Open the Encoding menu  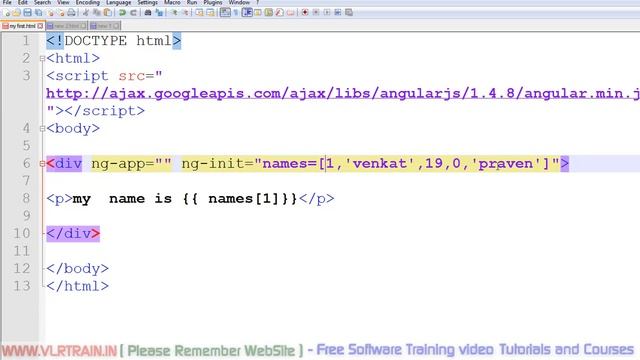point(88,2)
